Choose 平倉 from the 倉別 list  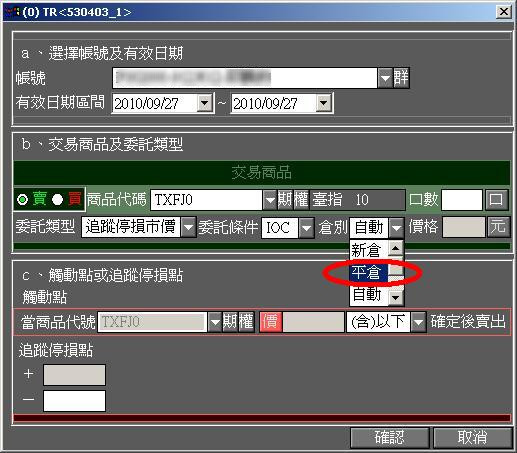(x=368, y=272)
